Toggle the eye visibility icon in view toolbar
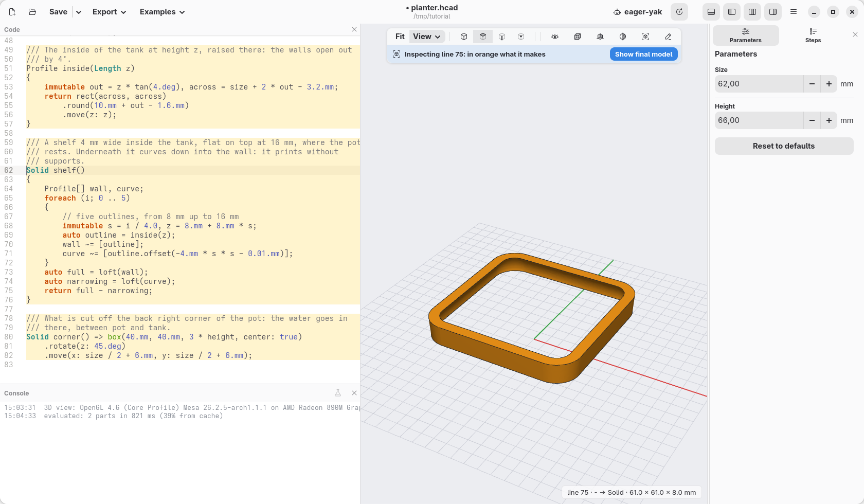 [x=555, y=37]
